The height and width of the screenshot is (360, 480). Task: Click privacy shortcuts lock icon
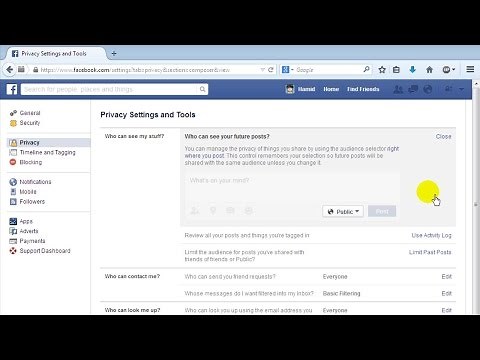click(449, 89)
